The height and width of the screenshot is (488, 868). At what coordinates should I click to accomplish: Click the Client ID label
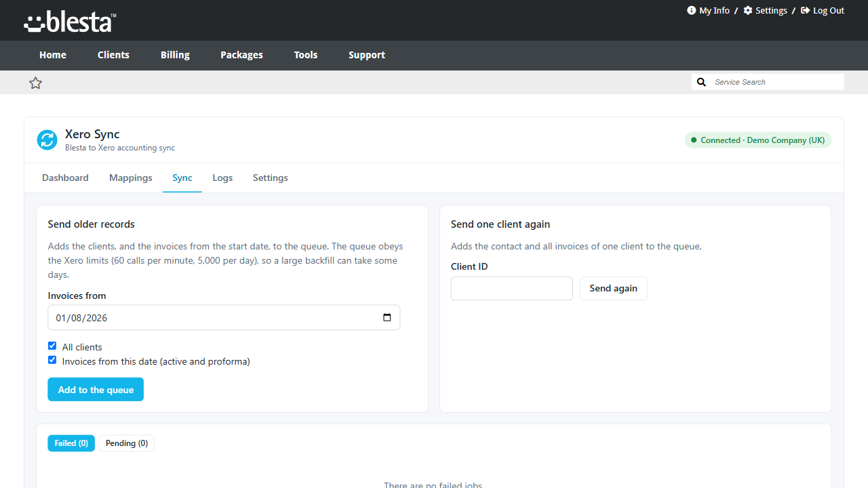coord(469,266)
